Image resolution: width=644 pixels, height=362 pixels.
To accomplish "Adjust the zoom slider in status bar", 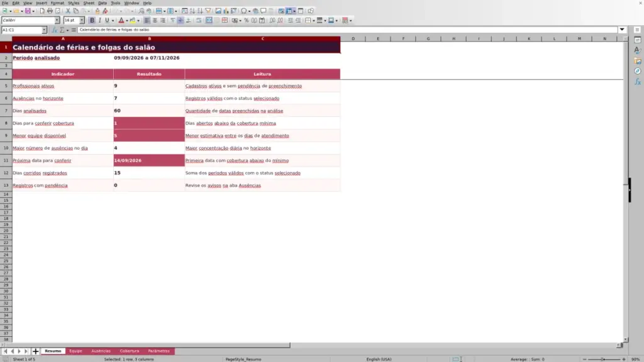I will pos(604,359).
